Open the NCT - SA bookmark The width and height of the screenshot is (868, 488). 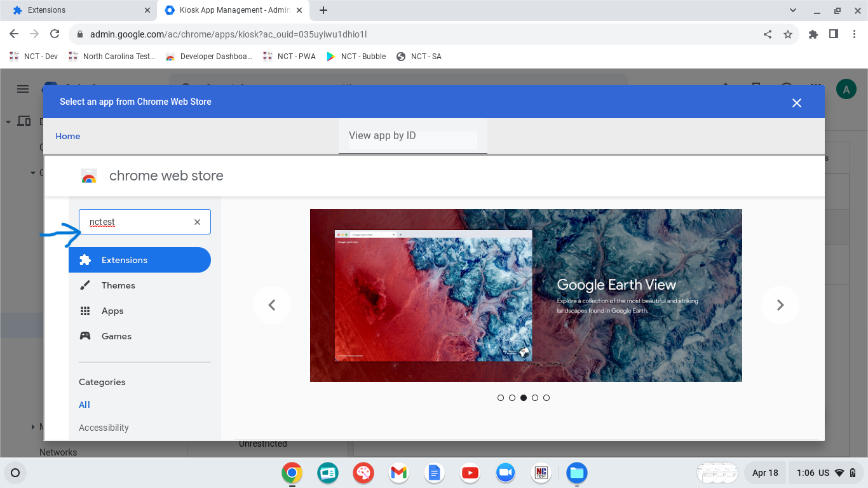tap(419, 57)
